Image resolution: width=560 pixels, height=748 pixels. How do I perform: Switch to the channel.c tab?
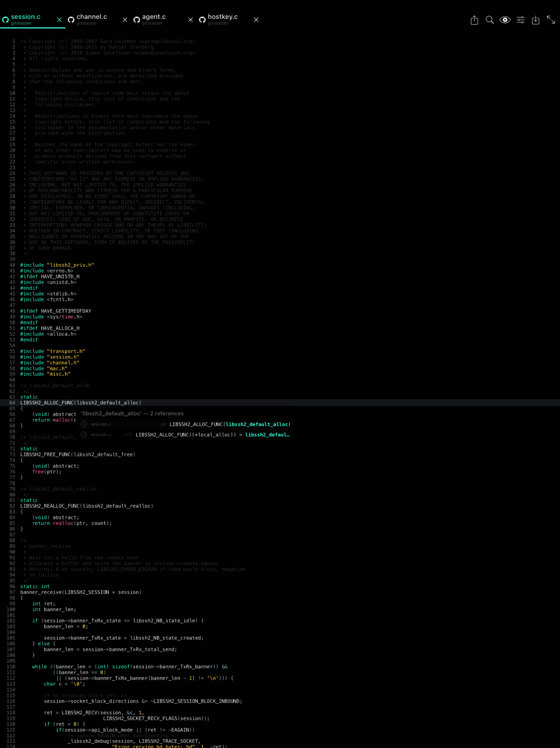coord(92,17)
